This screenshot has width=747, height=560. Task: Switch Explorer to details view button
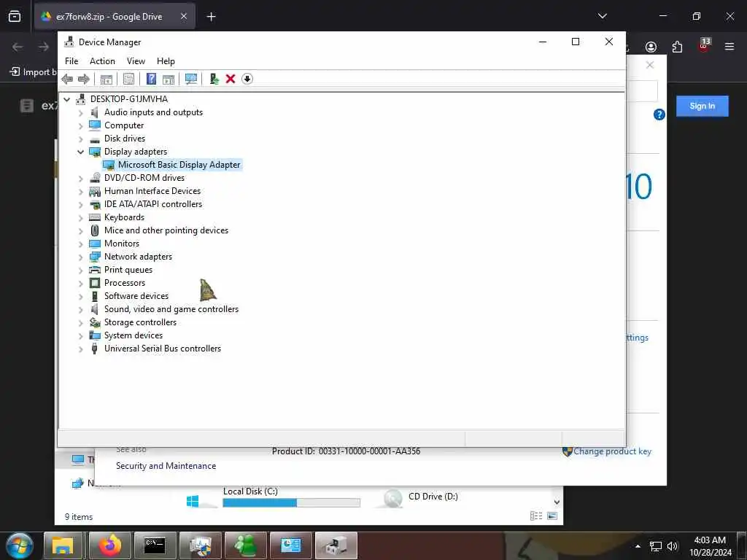click(536, 516)
